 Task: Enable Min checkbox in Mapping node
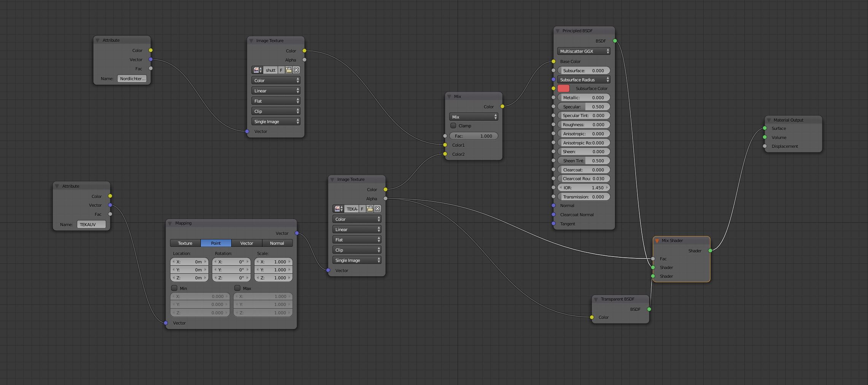click(174, 288)
